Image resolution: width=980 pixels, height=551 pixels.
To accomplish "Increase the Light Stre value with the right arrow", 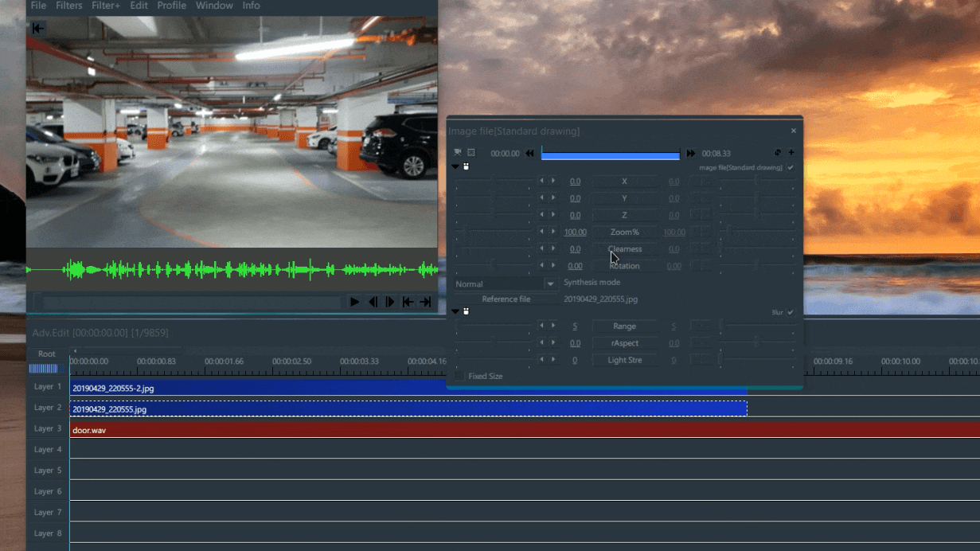I will pos(552,360).
